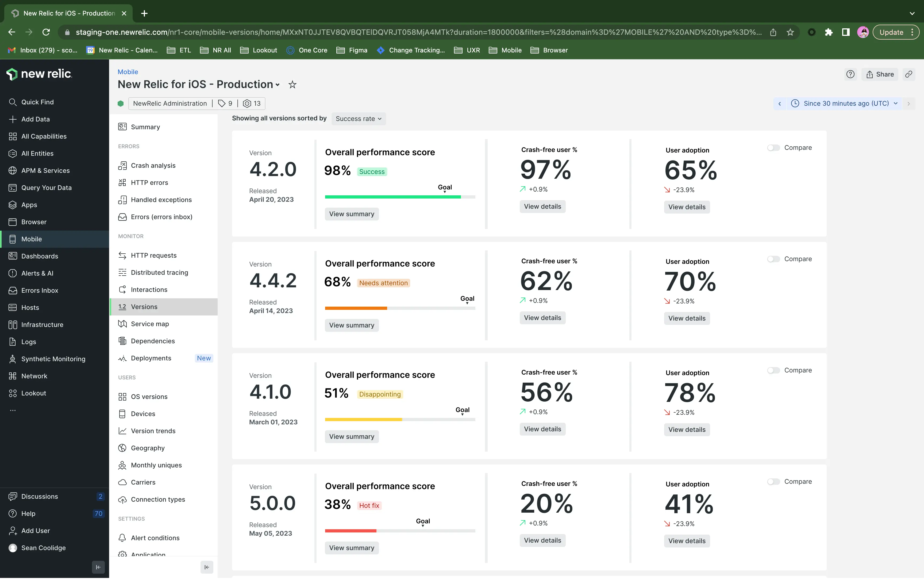Open Geography under Users section
Image resolution: width=924 pixels, height=579 pixels.
[x=148, y=448]
